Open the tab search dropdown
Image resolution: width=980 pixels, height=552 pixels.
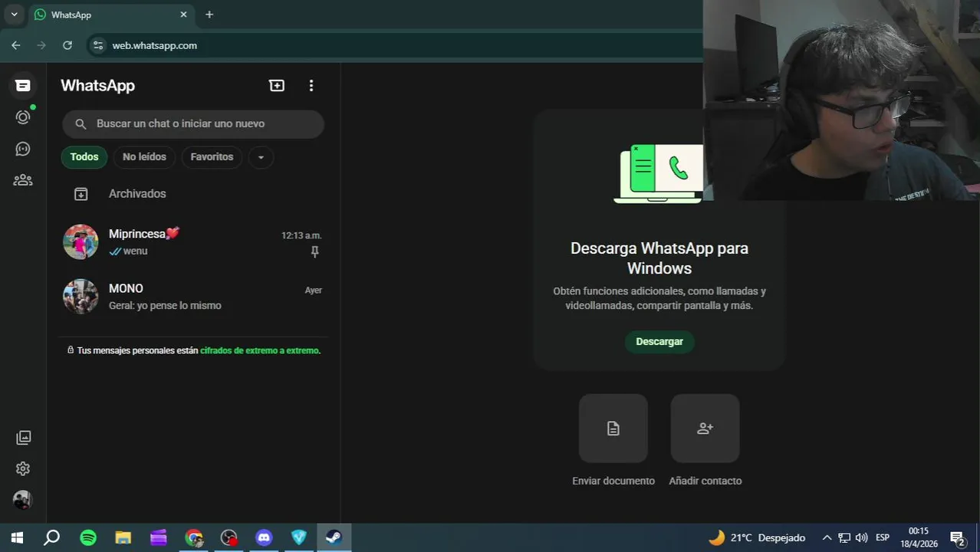tap(14, 15)
